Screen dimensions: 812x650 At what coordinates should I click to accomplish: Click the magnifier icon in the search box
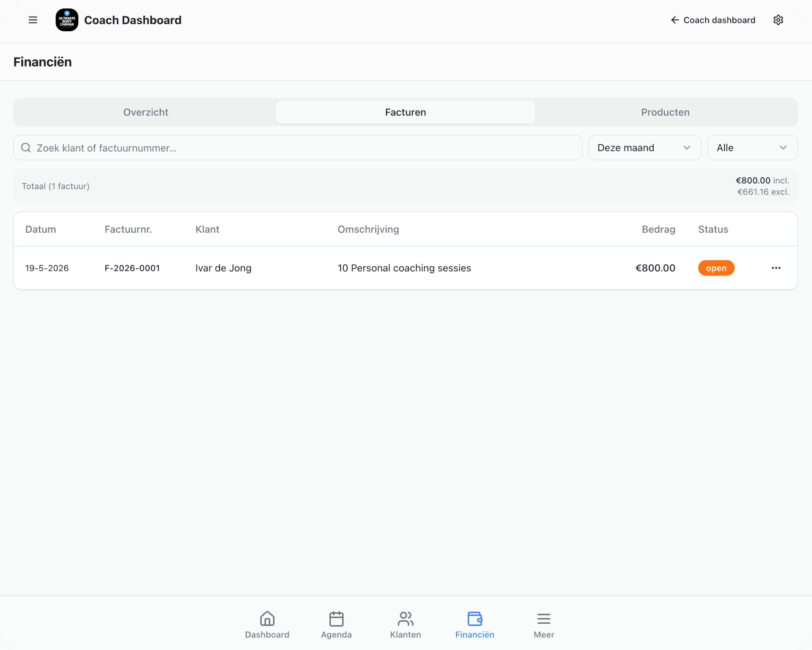26,148
